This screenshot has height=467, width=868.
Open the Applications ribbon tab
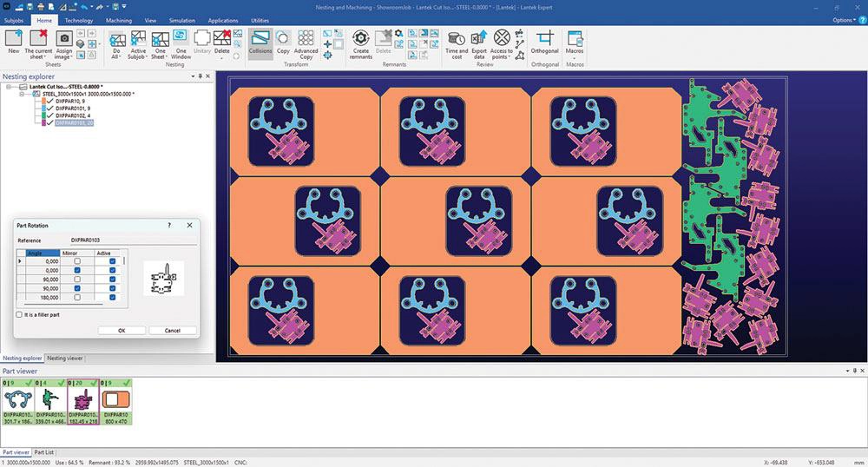tap(223, 21)
